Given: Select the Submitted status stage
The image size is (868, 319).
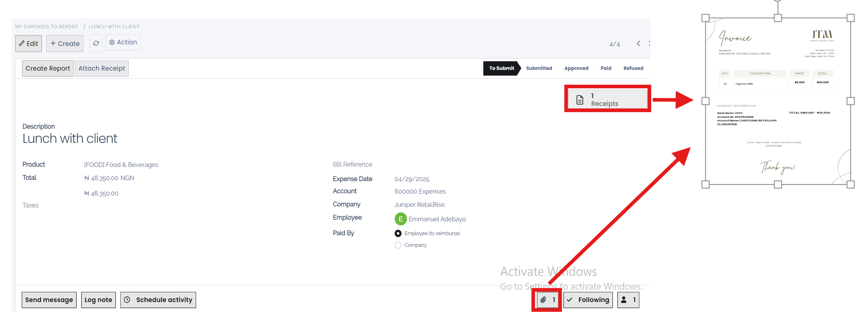Looking at the screenshot, I should (x=539, y=68).
